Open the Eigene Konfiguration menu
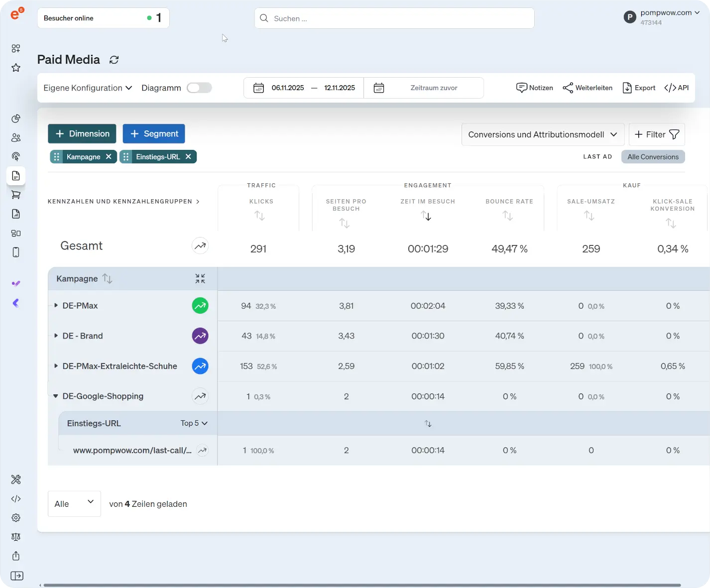Image resolution: width=710 pixels, height=588 pixels. click(x=87, y=88)
